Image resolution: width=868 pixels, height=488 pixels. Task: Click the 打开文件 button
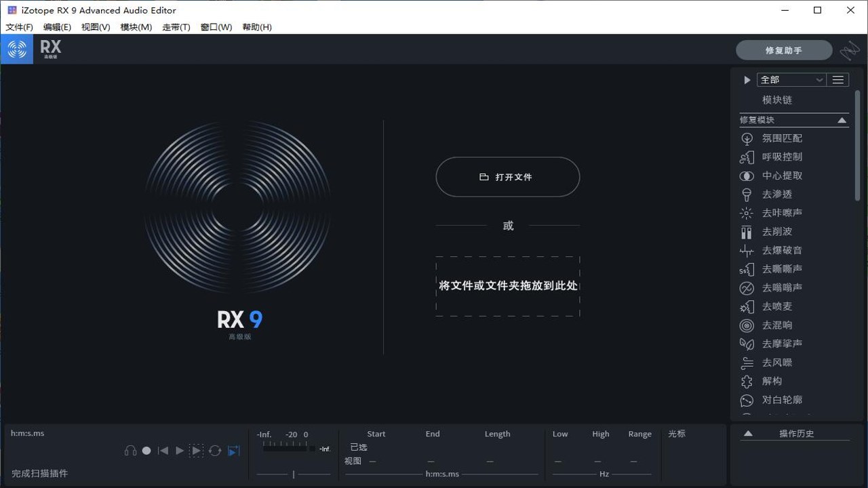(508, 177)
